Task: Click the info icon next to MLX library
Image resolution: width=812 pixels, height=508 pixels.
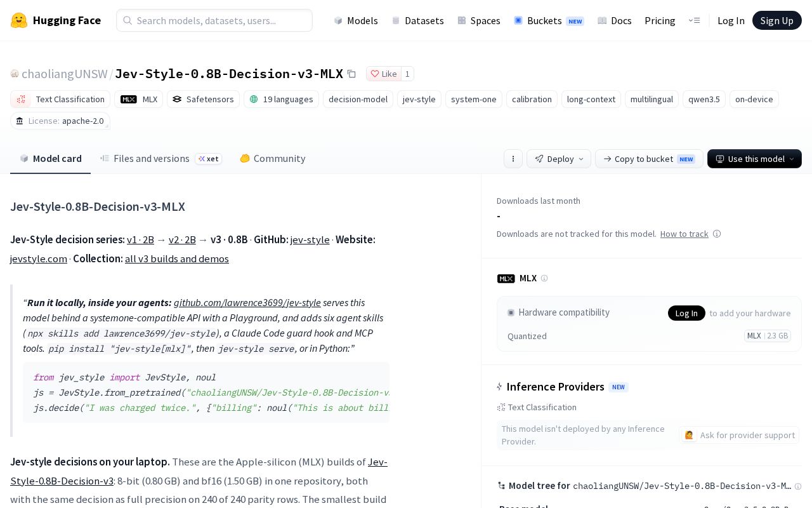Action: 544,278
